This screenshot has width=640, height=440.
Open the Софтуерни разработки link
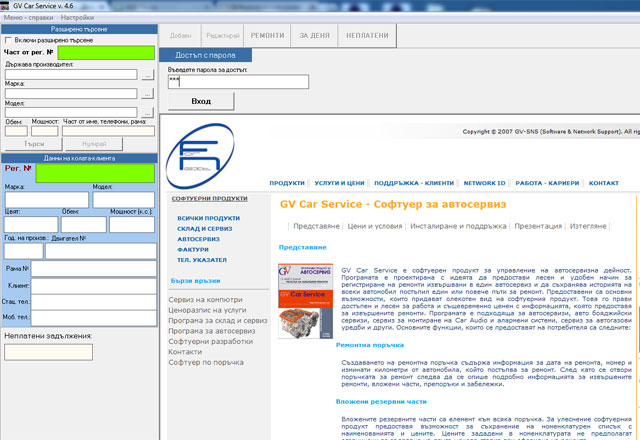click(211, 341)
